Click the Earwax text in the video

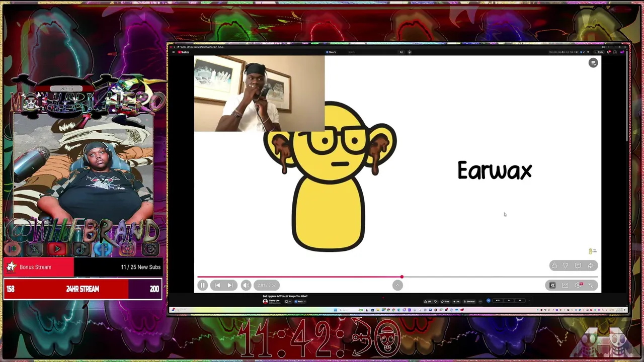tap(495, 171)
